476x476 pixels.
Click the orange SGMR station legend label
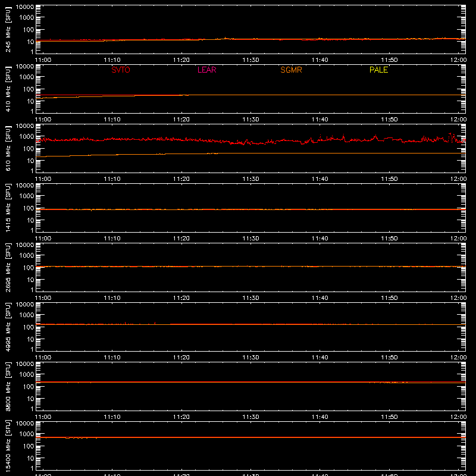point(291,70)
